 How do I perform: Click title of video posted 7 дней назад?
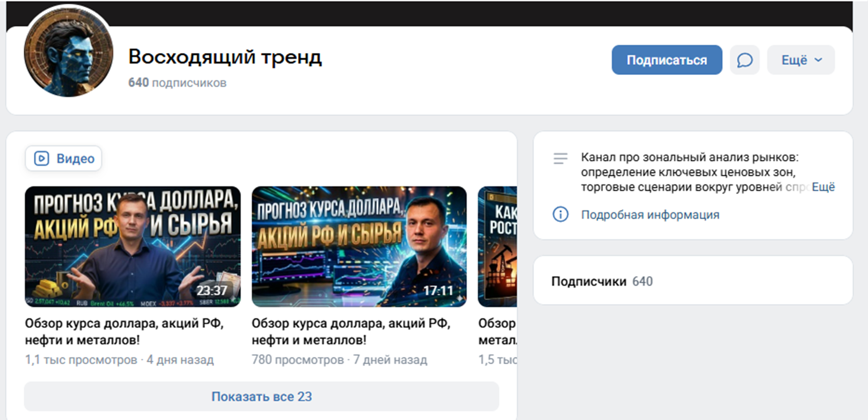351,332
